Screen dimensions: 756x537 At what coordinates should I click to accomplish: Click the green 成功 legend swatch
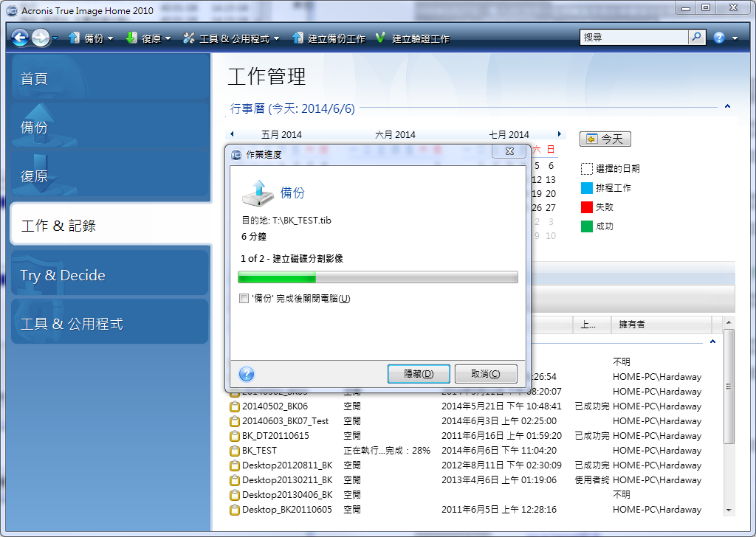point(587,226)
